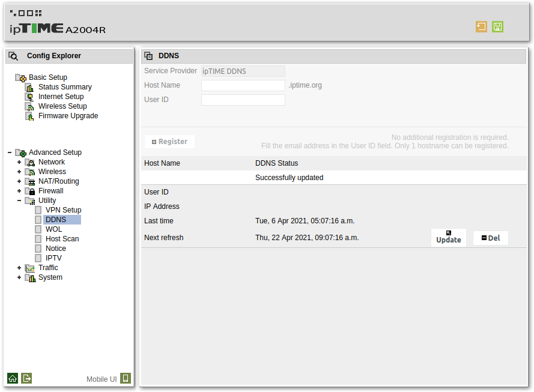
Task: Collapse the Advanced Setup tree
Action: (x=10, y=152)
